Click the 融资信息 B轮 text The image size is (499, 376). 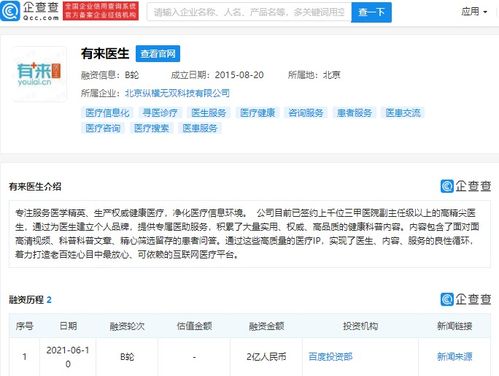tap(110, 75)
